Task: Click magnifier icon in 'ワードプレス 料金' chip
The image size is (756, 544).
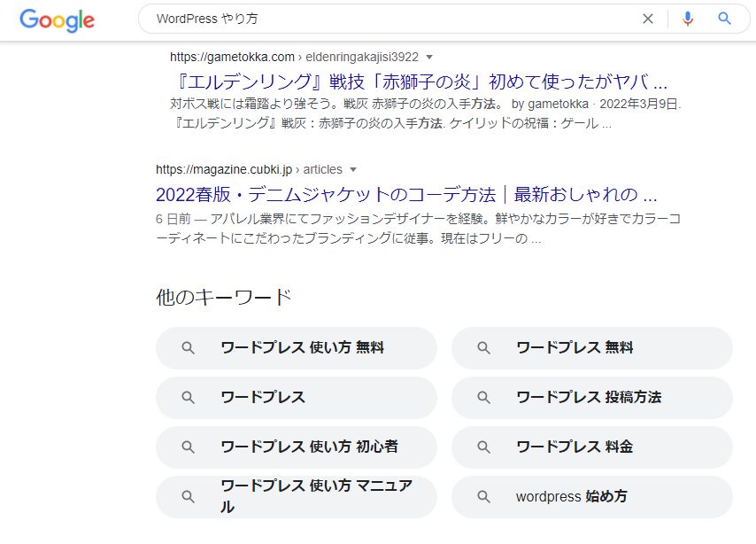Action: pos(483,447)
